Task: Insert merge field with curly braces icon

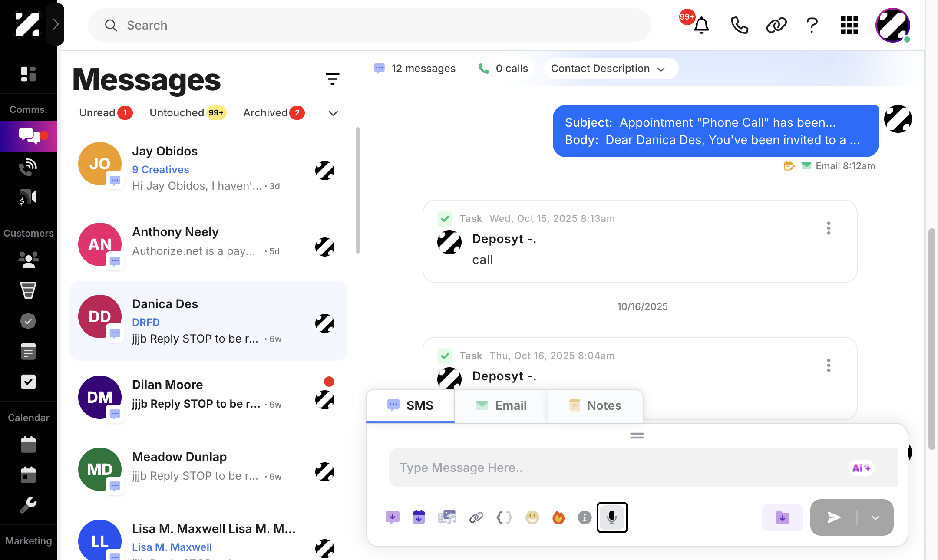Action: [504, 517]
